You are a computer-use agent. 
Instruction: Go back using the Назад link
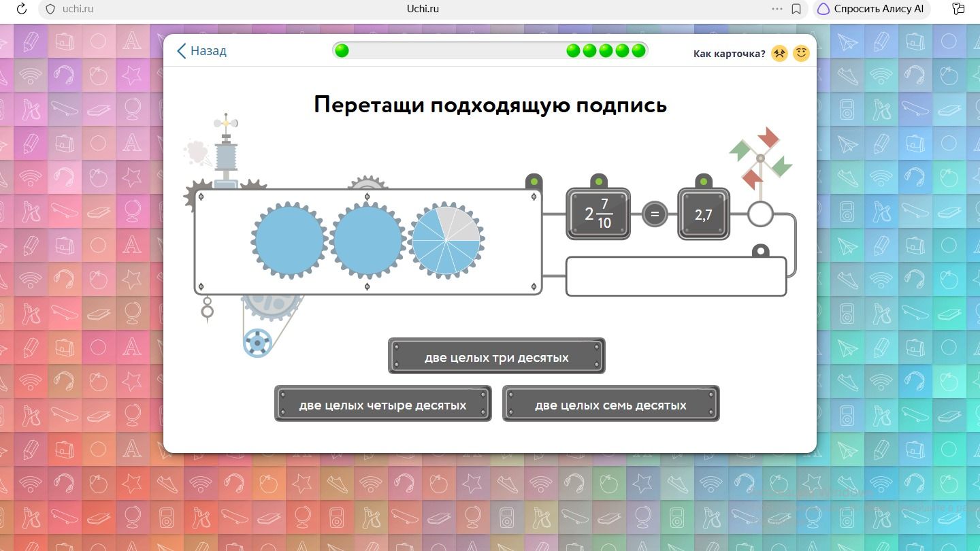(x=201, y=51)
